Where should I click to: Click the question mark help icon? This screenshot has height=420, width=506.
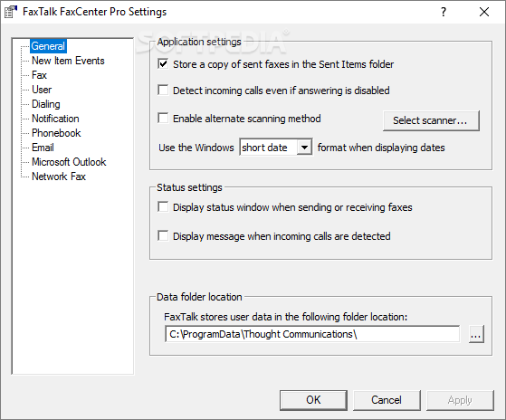444,12
